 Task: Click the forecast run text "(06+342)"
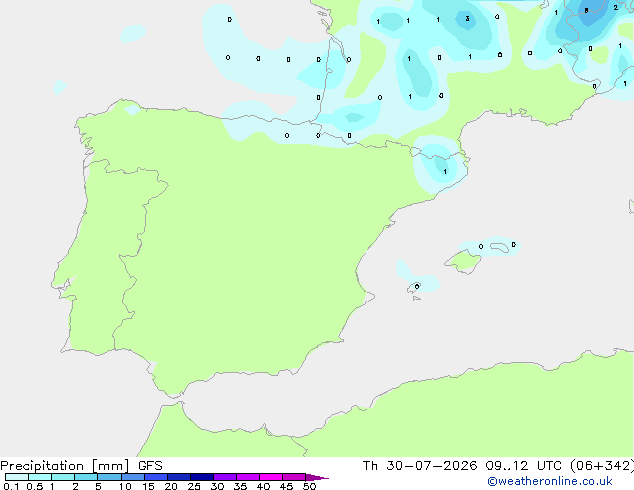coord(602,466)
